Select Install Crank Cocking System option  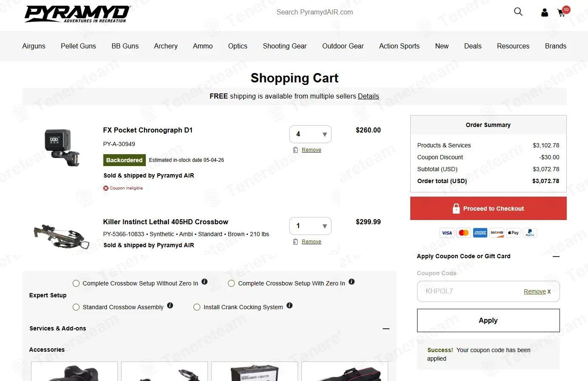[x=197, y=307]
